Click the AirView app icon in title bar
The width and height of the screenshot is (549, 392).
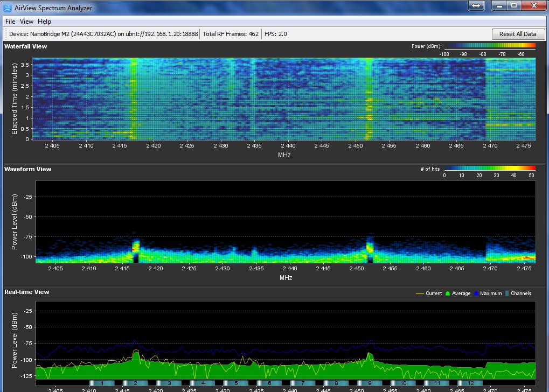(x=8, y=7)
